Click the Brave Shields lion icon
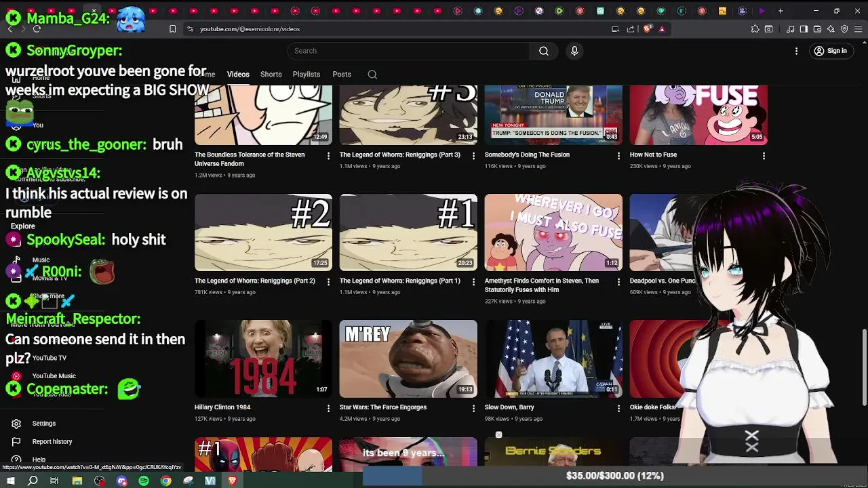Viewport: 868px width, 488px height. click(648, 29)
